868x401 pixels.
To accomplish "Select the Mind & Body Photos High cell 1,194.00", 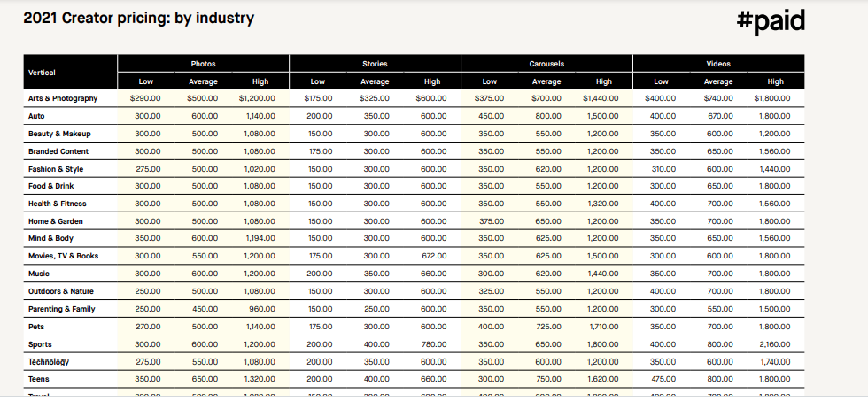I will [260, 239].
